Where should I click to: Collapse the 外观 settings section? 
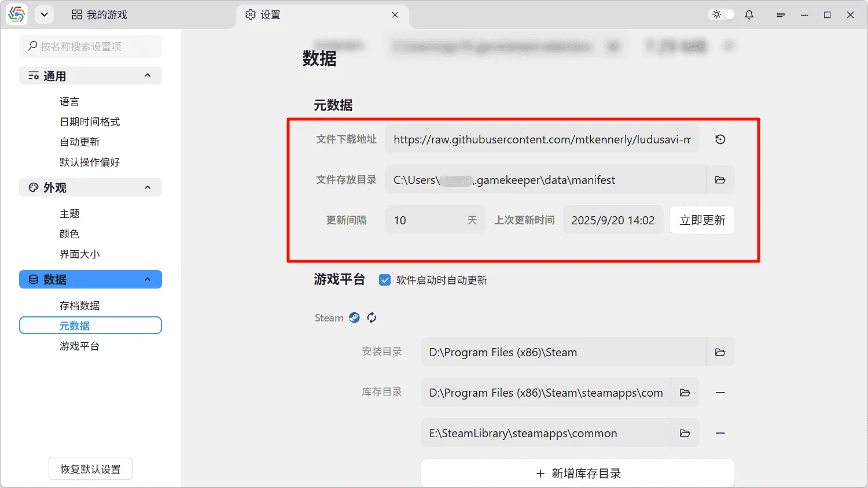[x=148, y=187]
